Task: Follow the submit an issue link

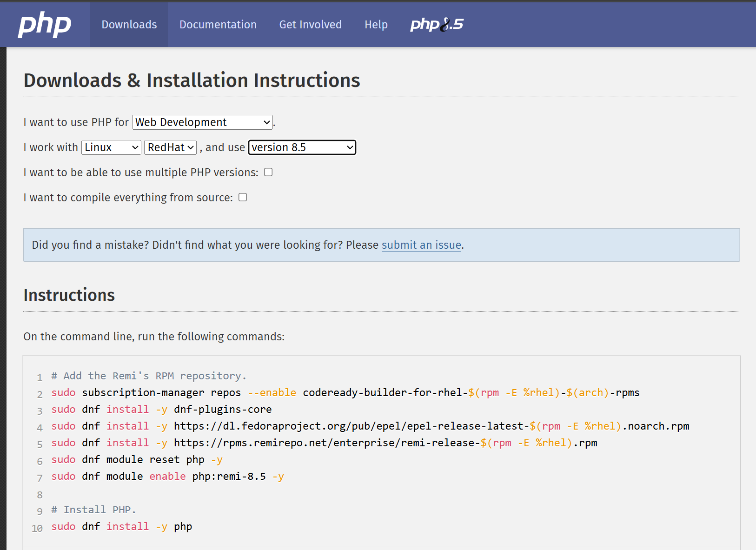Action: [x=422, y=245]
